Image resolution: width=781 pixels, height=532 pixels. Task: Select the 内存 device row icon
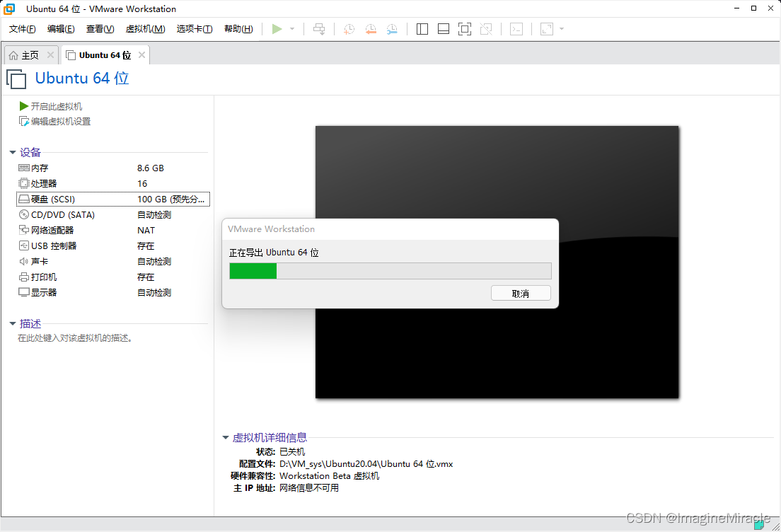[24, 168]
